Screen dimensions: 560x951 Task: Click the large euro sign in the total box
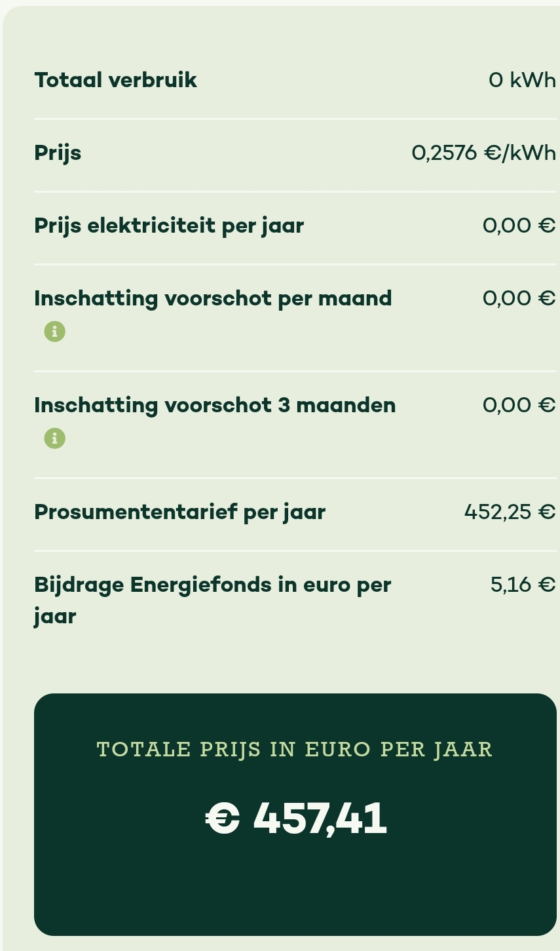(x=223, y=819)
